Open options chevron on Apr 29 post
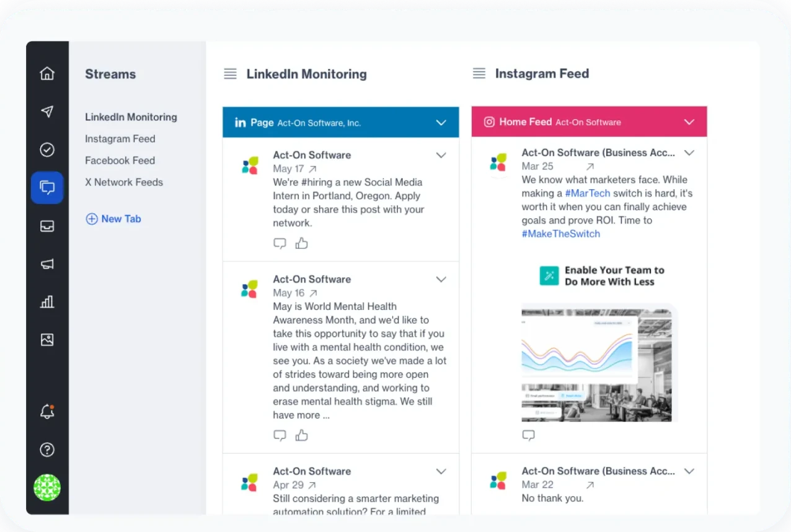This screenshot has height=532, width=791. 441,471
